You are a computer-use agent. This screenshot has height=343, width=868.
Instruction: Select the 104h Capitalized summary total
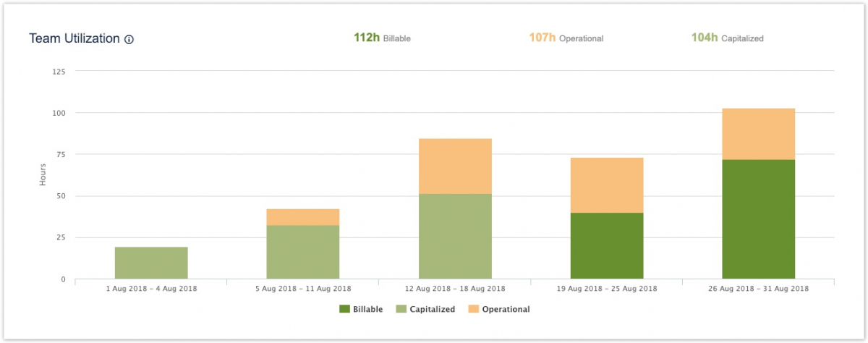tap(727, 38)
